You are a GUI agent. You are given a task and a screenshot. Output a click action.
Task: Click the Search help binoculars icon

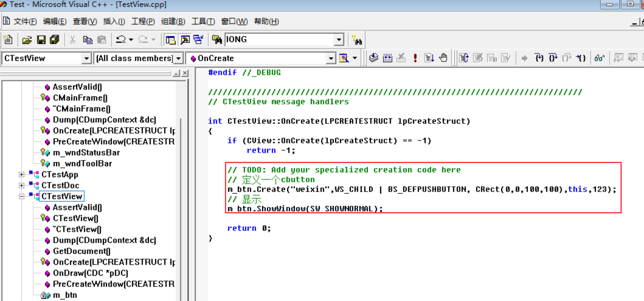(357, 40)
